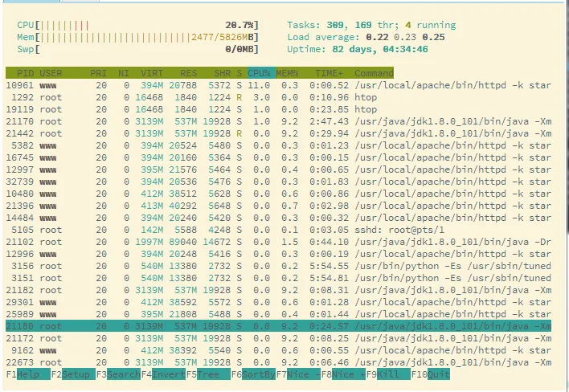Sort processes by TIME+ column header

click(x=329, y=73)
